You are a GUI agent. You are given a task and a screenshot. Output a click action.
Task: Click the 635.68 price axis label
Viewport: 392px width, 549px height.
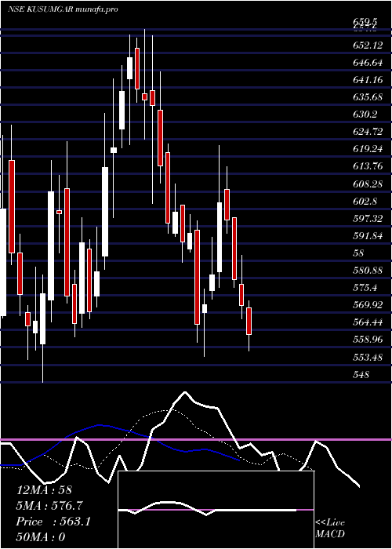pos(368,97)
